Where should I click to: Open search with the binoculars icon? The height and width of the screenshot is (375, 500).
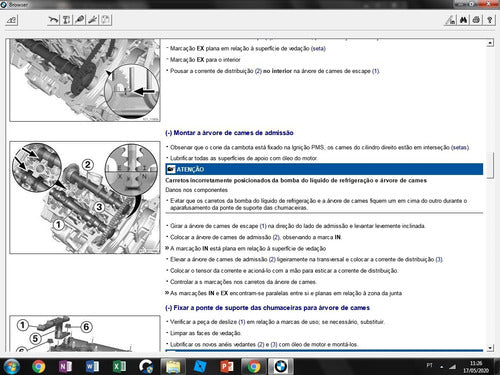tap(463, 20)
